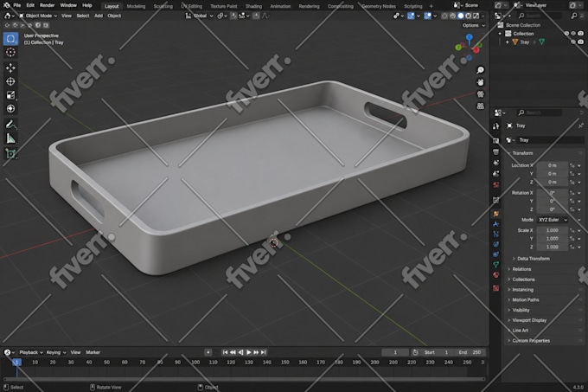Jump to the timeline end frame
The height and width of the screenshot is (392, 588).
pyautogui.click(x=264, y=352)
